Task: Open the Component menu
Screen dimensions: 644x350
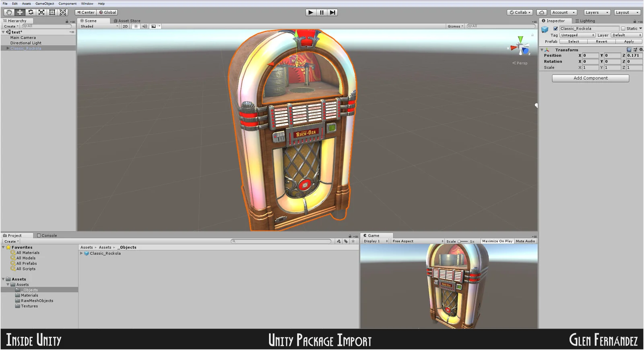Action: click(67, 4)
